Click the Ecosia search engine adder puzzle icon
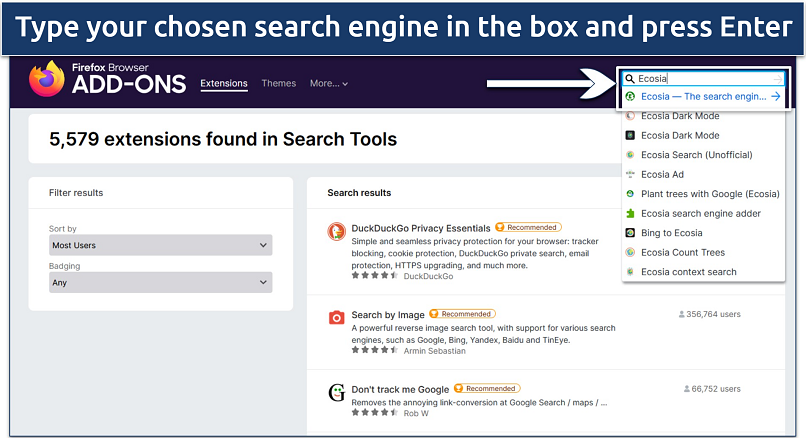This screenshot has width=806, height=438. [x=630, y=213]
